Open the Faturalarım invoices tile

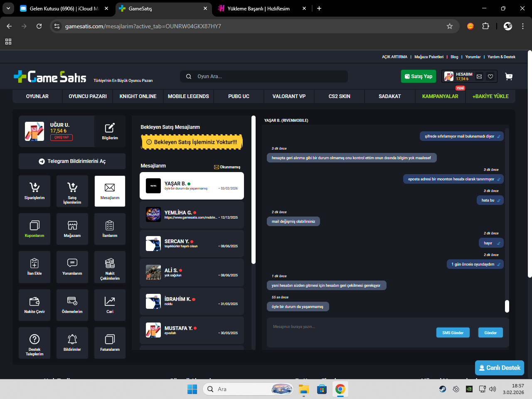coord(110,343)
